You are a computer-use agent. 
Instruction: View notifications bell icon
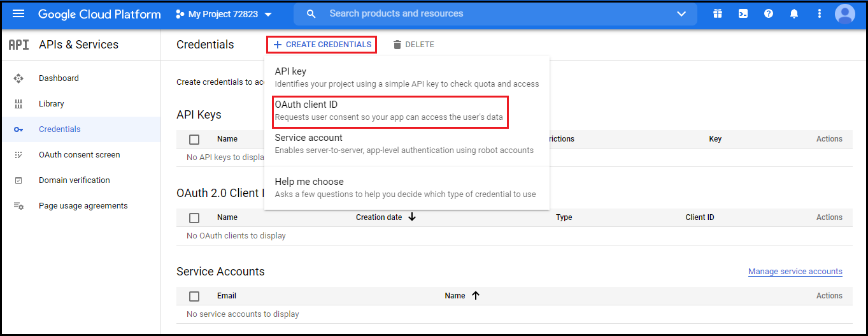pyautogui.click(x=794, y=13)
